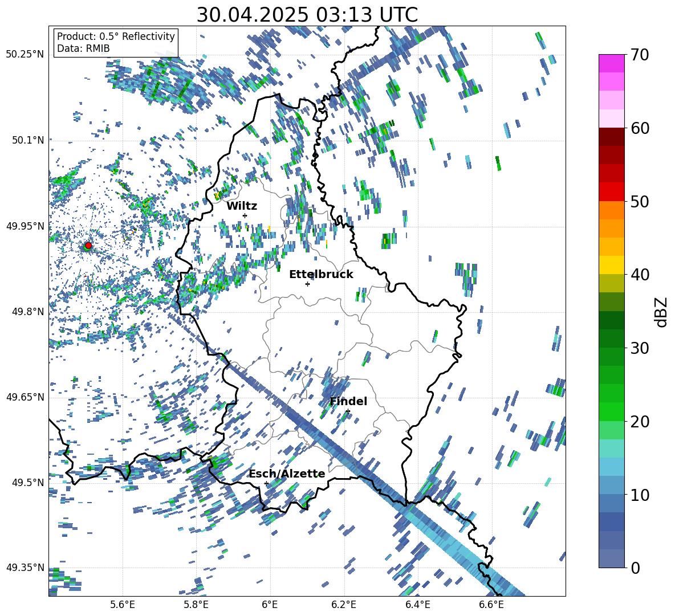Pick the magenta swatch at top of colorbar
The height and width of the screenshot is (616, 675).
pyautogui.click(x=611, y=63)
